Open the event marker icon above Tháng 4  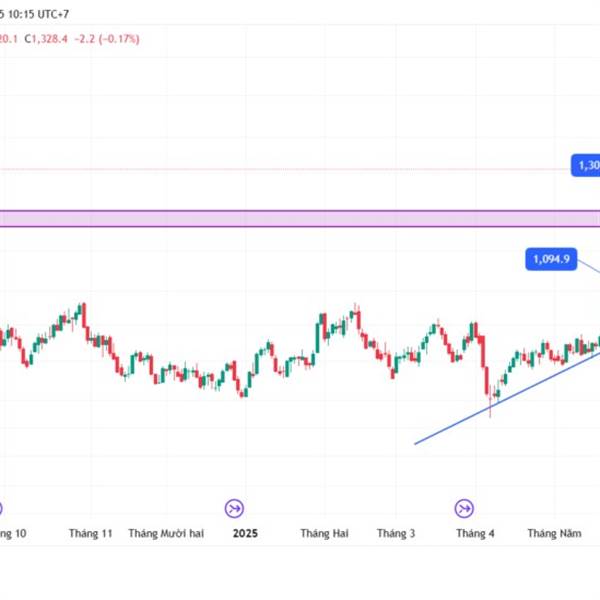[x=464, y=509]
